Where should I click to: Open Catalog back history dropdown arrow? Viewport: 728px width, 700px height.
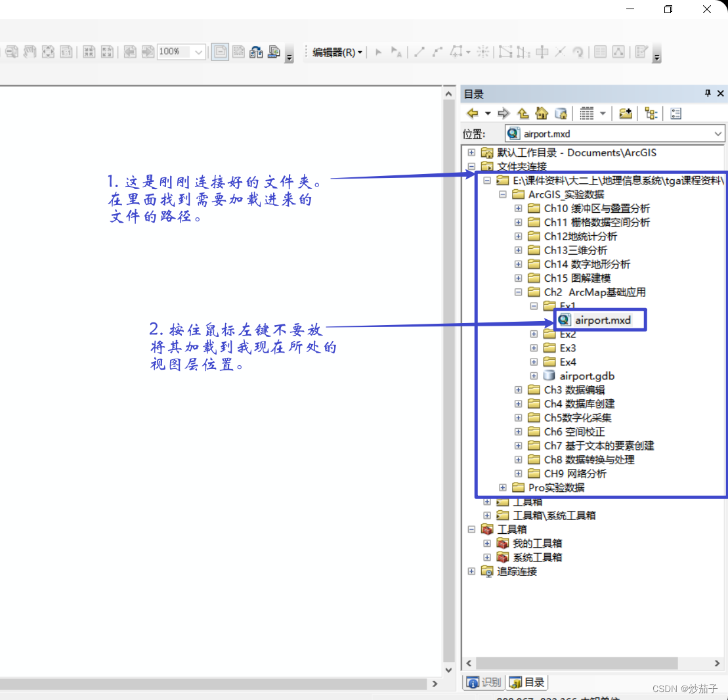[488, 114]
